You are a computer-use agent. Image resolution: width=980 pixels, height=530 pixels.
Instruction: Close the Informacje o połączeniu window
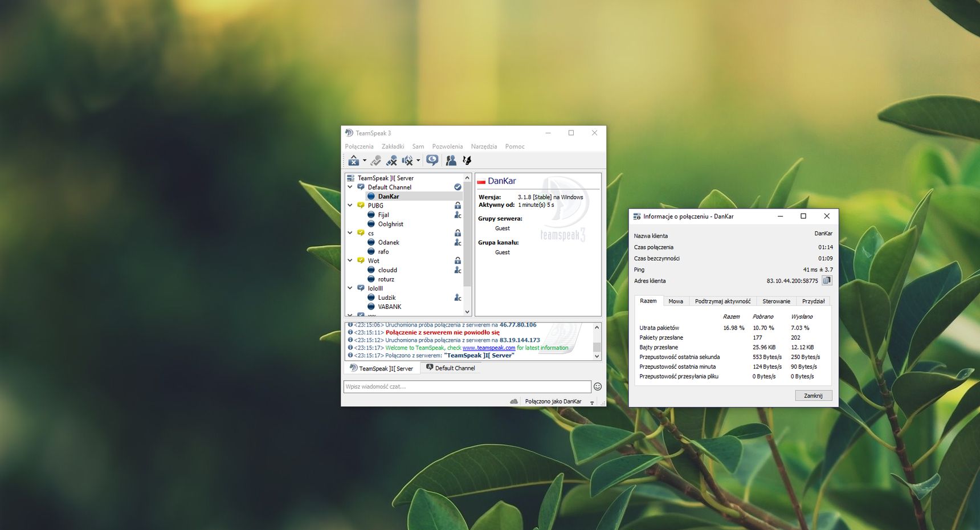click(x=827, y=216)
